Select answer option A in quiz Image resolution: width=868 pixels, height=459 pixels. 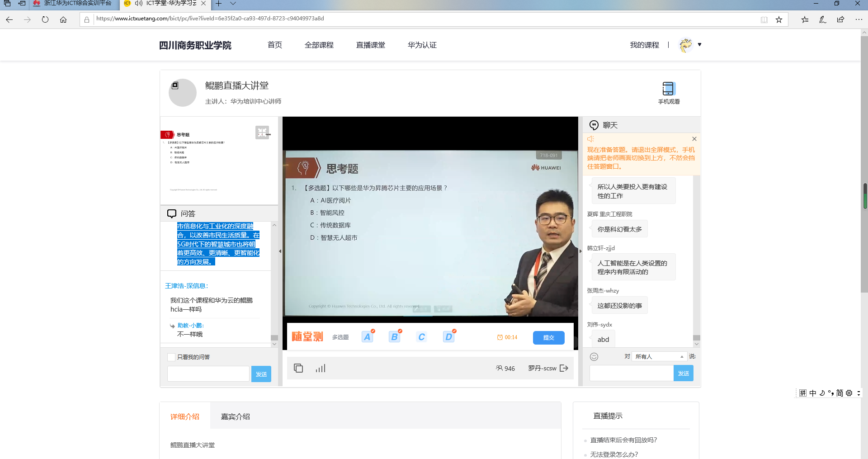tap(367, 337)
